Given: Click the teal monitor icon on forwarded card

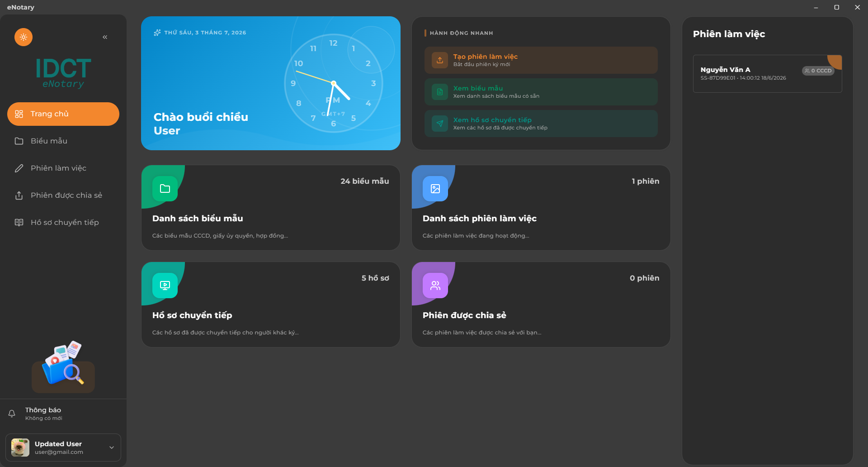Looking at the screenshot, I should pyautogui.click(x=165, y=286).
